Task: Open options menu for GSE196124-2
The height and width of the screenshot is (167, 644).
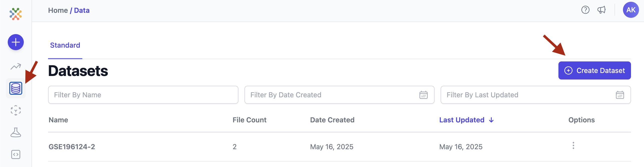Action: (573, 146)
